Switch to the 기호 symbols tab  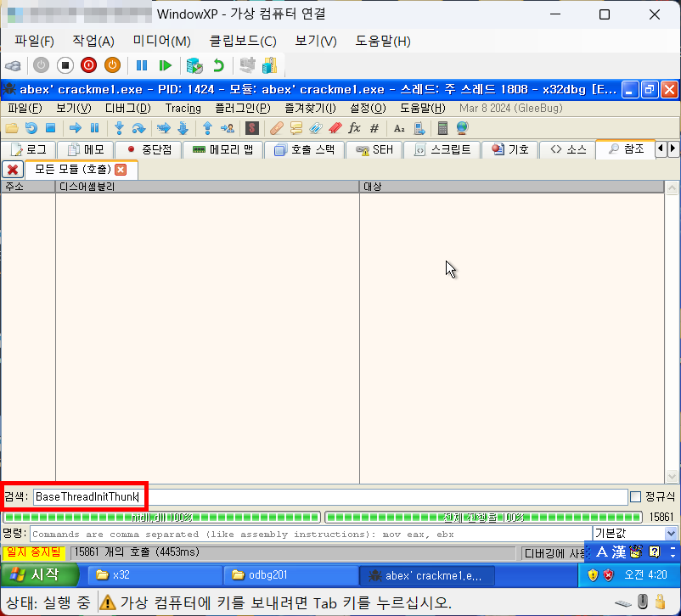[x=509, y=150]
